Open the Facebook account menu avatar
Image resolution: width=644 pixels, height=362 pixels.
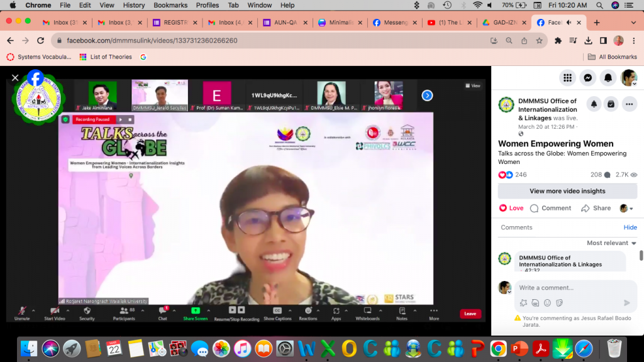[629, 78]
